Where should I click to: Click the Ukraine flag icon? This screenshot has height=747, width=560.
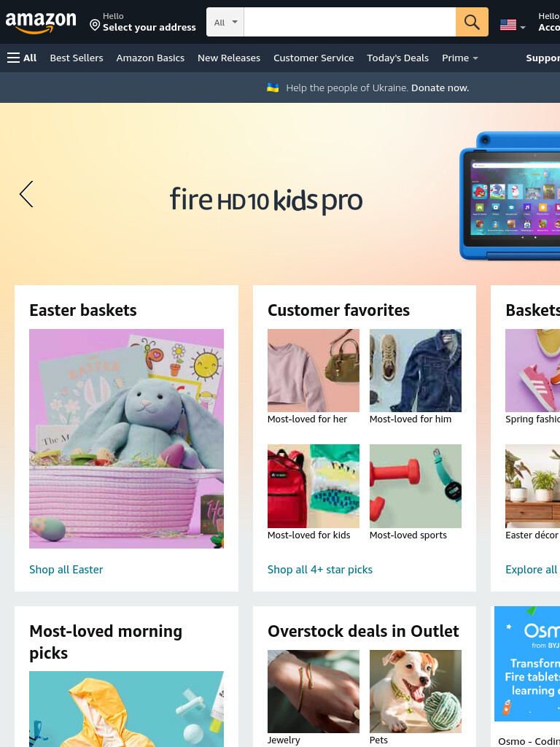[273, 88]
